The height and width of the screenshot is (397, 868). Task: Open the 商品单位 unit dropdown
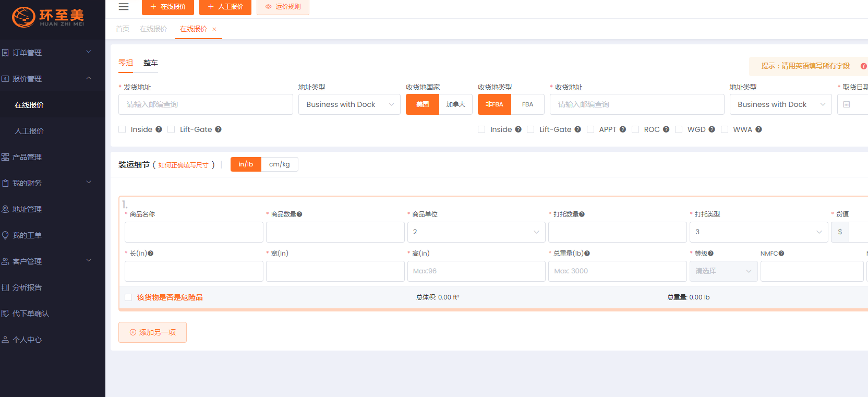(x=476, y=232)
